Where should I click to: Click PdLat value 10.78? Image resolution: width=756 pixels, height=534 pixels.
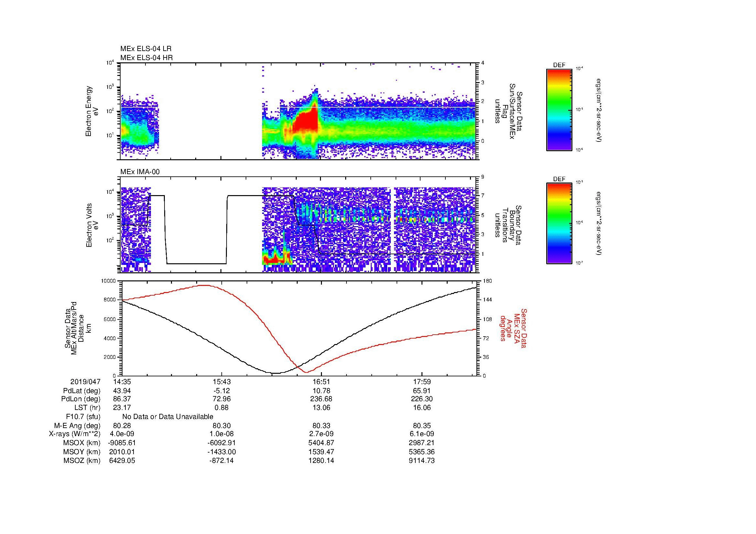[x=321, y=391]
